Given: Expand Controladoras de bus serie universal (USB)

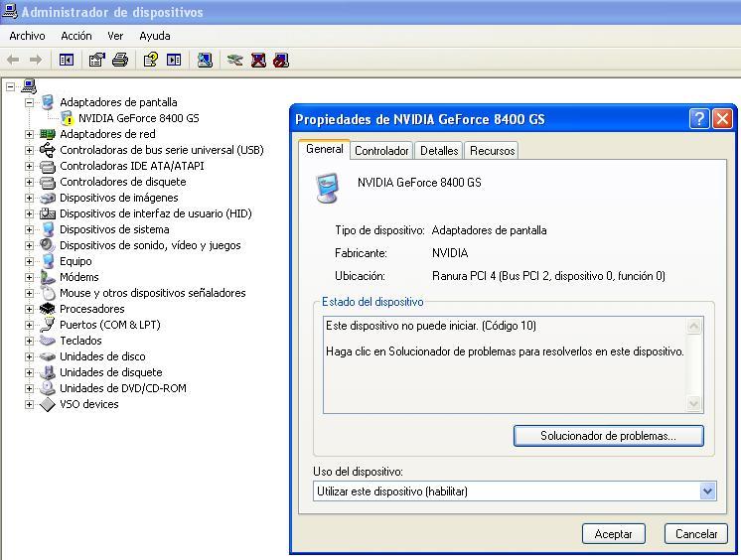Looking at the screenshot, I should (29, 150).
